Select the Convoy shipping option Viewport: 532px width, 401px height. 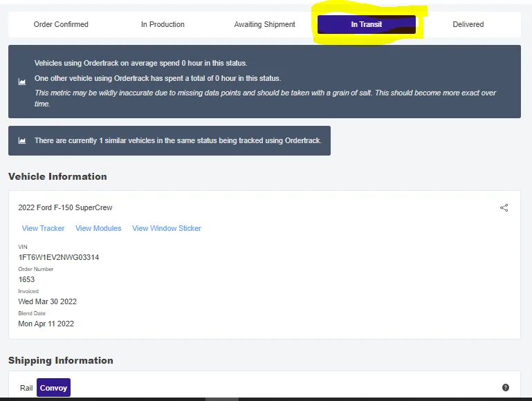coord(53,388)
